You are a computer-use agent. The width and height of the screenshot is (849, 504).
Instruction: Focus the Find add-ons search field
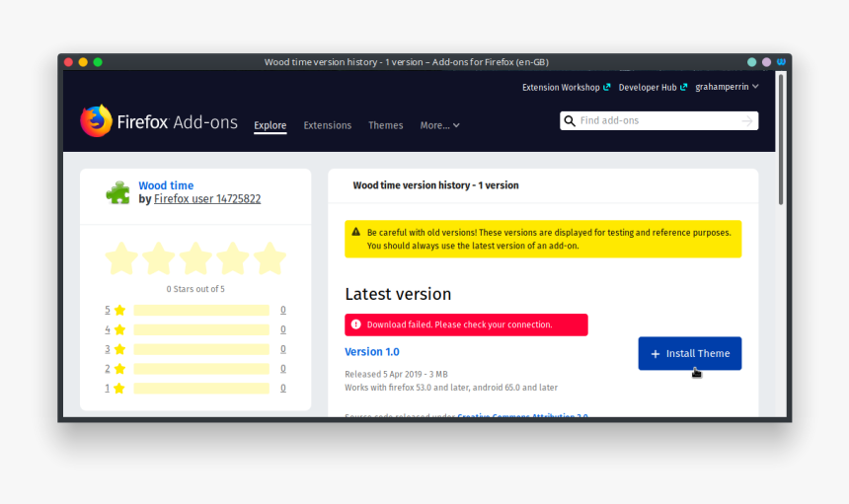click(658, 120)
